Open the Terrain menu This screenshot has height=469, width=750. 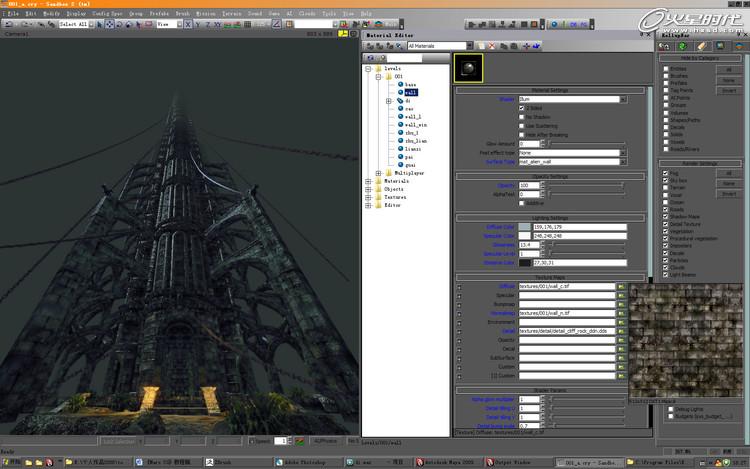click(230, 14)
